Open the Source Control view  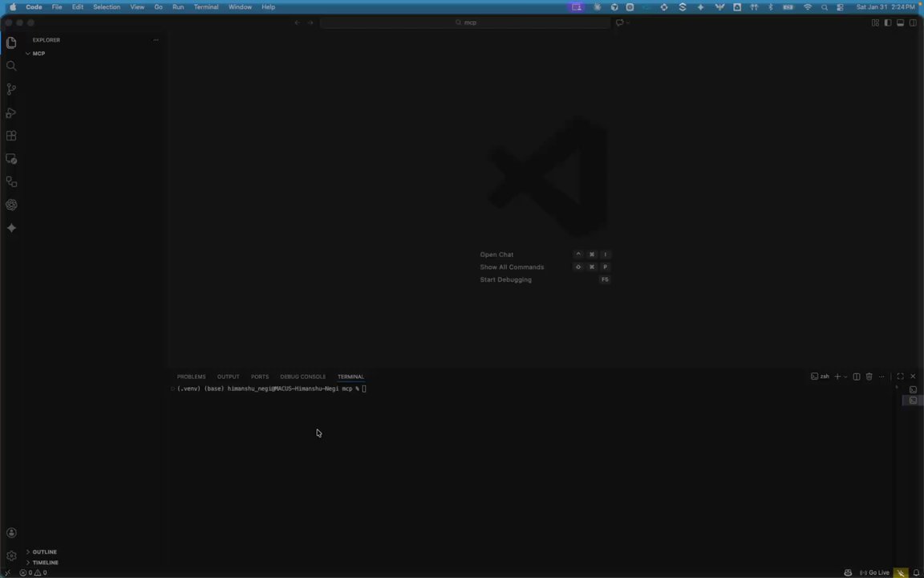click(11, 89)
